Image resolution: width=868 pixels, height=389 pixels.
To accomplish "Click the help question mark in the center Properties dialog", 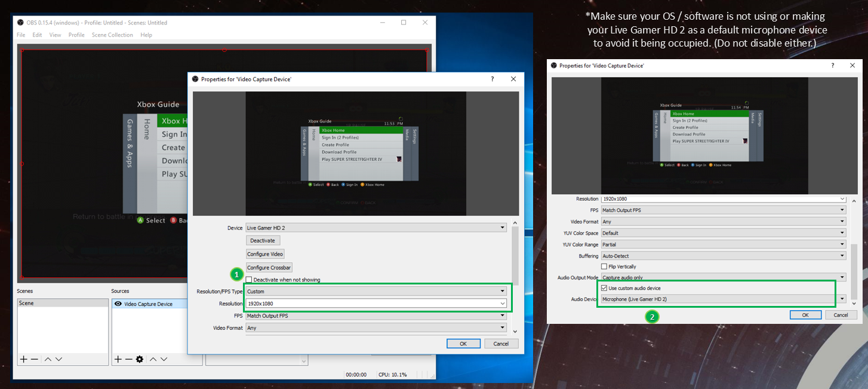I will pyautogui.click(x=492, y=79).
